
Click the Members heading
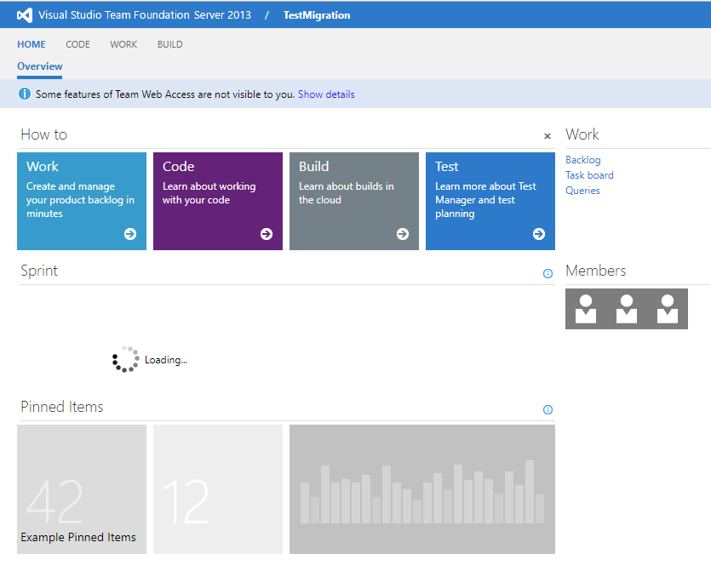click(595, 271)
